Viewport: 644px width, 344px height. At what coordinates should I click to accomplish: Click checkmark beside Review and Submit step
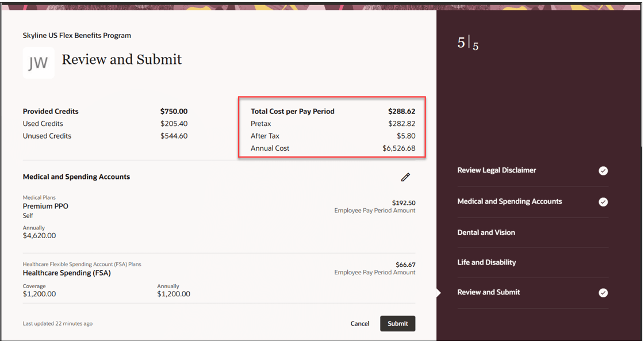(x=603, y=293)
